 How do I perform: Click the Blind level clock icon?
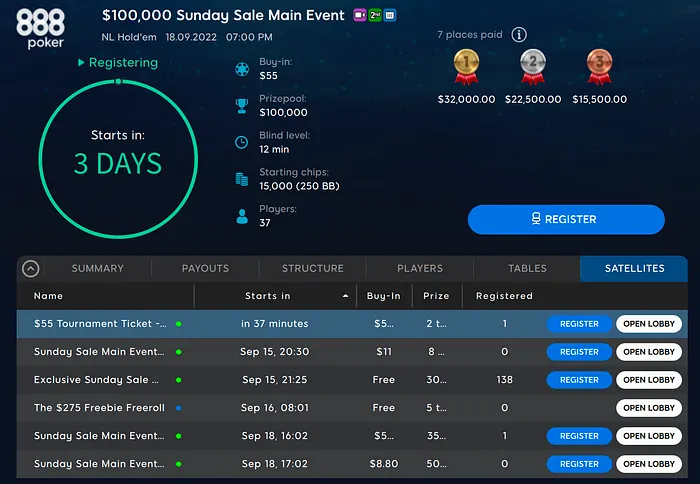[241, 142]
